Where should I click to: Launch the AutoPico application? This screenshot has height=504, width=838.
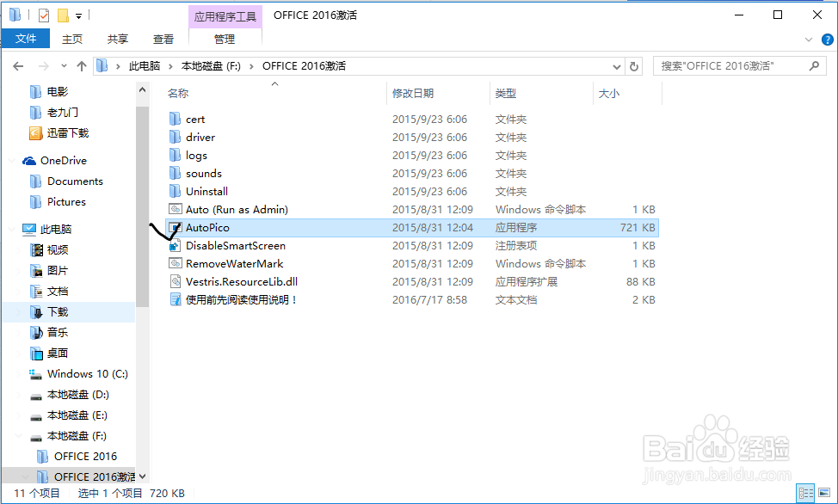(206, 227)
